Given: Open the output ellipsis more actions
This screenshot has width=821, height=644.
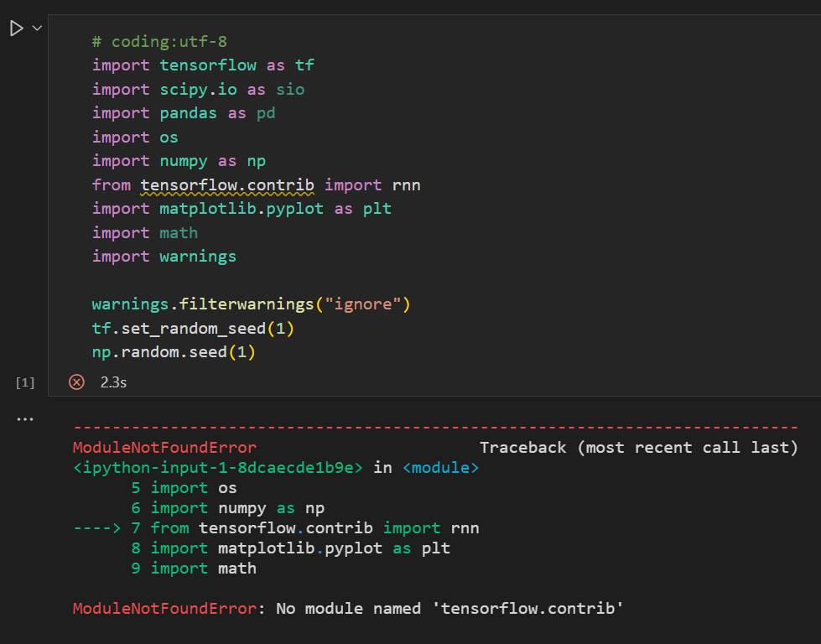Looking at the screenshot, I should (x=25, y=418).
